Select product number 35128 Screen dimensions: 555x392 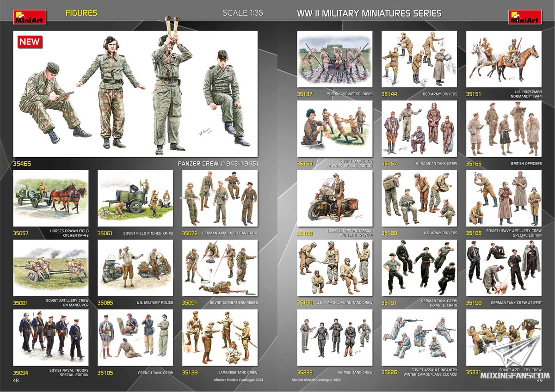click(190, 373)
